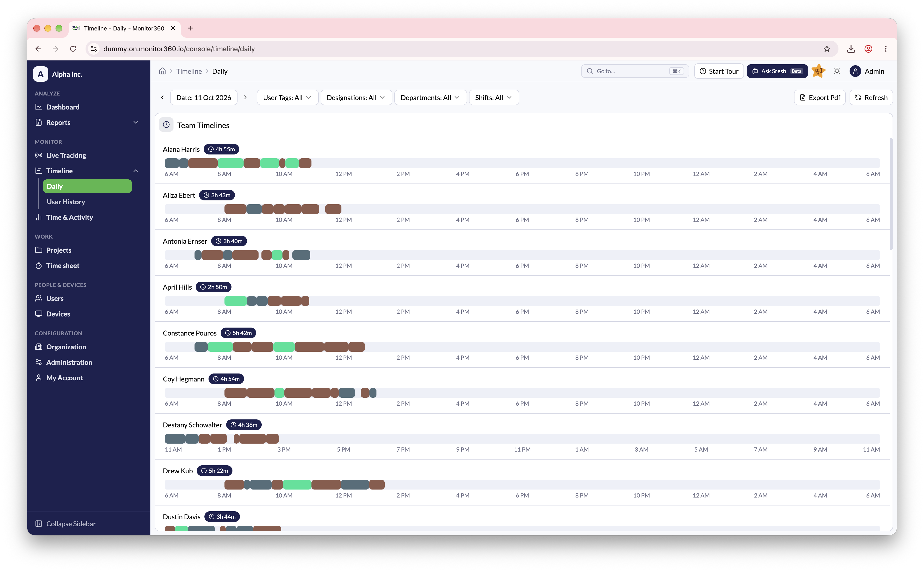Click Collapse Sidebar at the bottom
The image size is (924, 571).
(65, 523)
